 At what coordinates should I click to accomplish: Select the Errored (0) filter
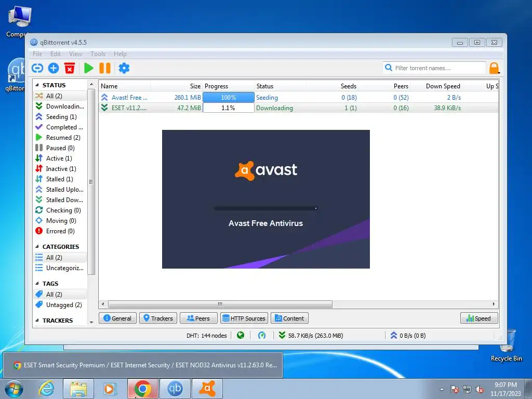coord(60,231)
